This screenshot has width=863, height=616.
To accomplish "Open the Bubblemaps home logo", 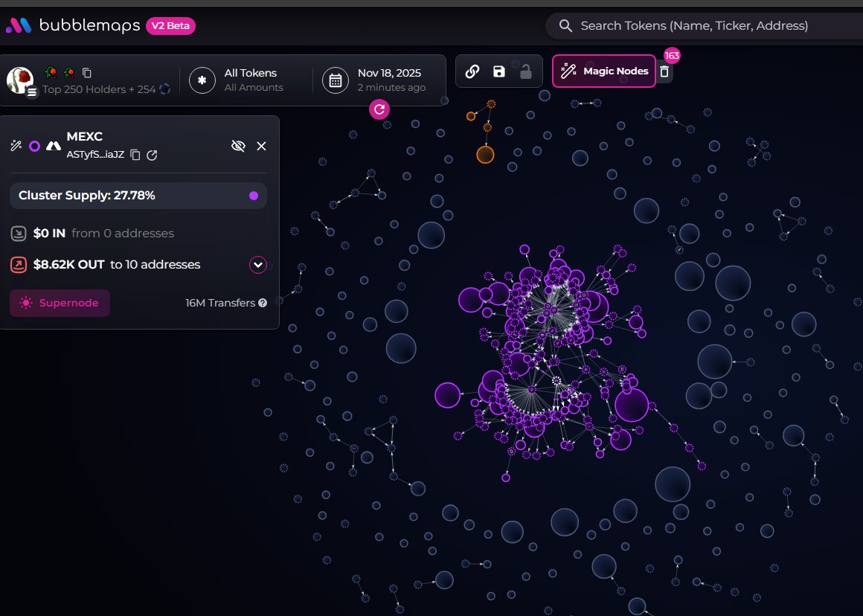I will coord(73,25).
